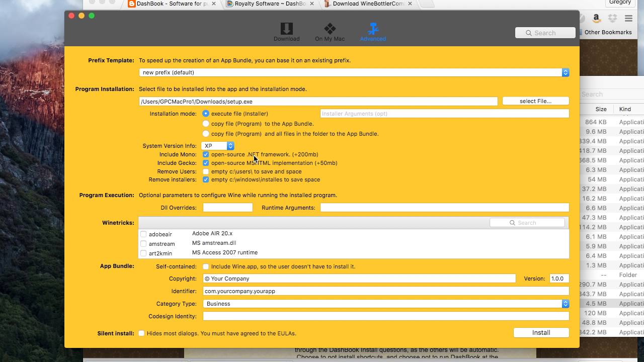
Task: Switch to Download WineBottler browser tab
Action: coord(368,4)
